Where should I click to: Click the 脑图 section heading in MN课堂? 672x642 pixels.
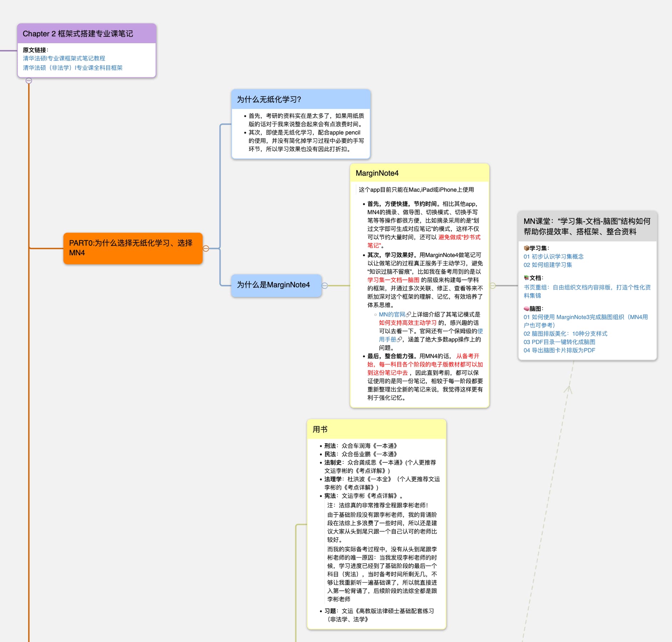coord(533,309)
